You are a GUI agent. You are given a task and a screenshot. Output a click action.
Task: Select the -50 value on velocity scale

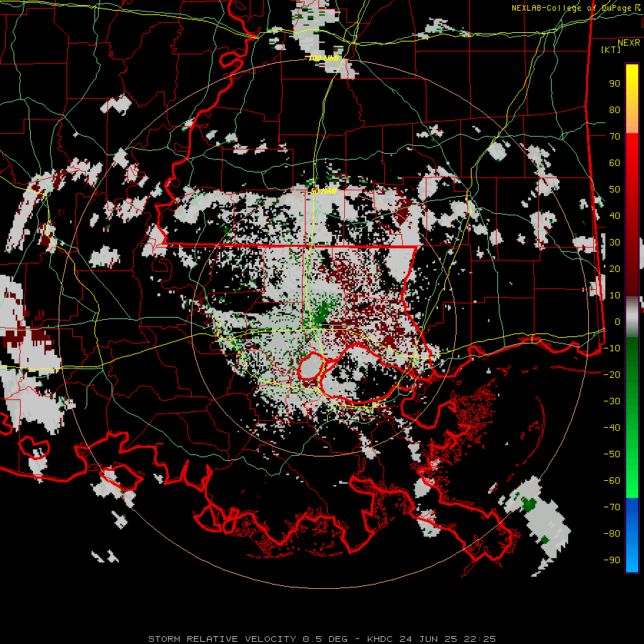point(612,454)
